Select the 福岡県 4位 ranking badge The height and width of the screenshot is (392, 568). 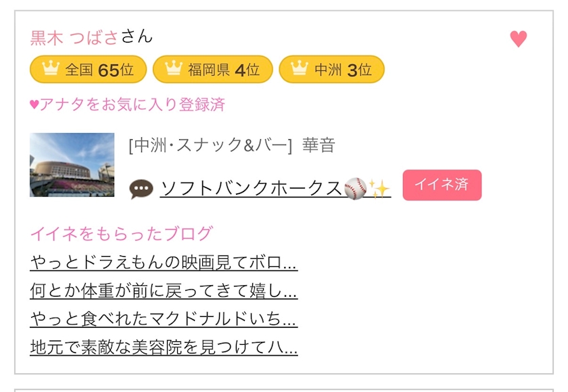(x=212, y=70)
